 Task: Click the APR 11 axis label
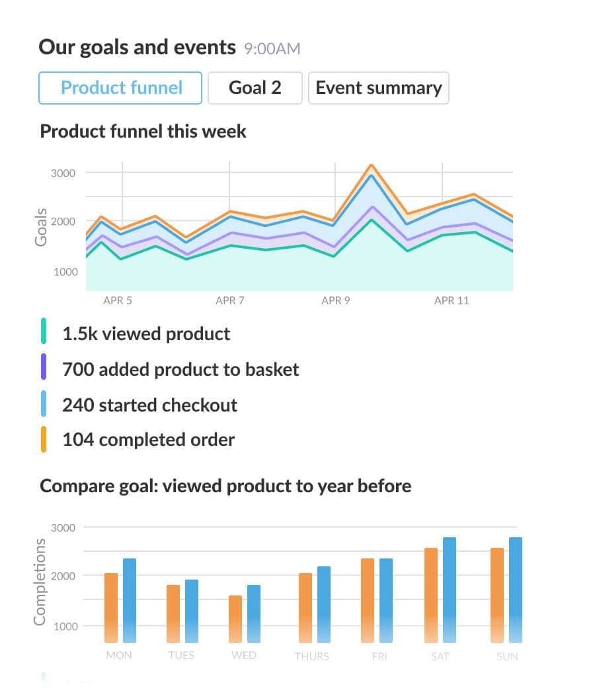pyautogui.click(x=452, y=300)
